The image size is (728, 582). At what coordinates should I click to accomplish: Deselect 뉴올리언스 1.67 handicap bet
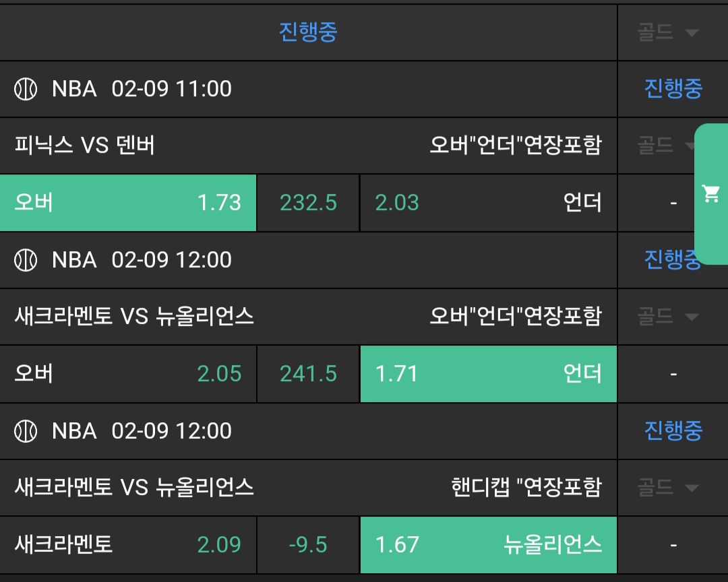pos(488,545)
